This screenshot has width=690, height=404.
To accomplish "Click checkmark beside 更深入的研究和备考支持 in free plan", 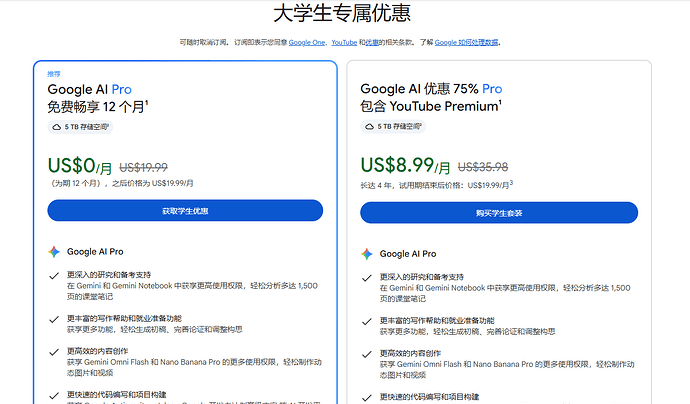I will coord(54,276).
